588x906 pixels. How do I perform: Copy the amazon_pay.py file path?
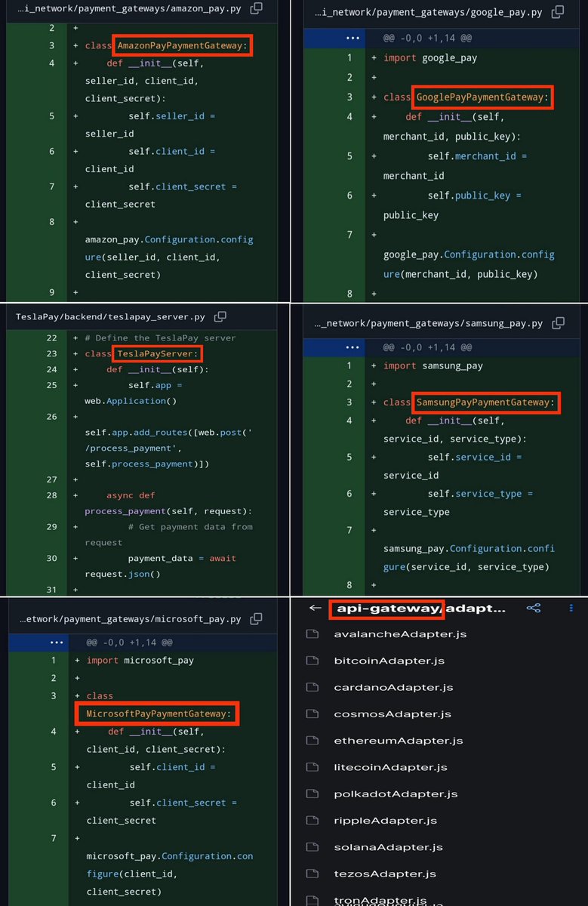(257, 8)
